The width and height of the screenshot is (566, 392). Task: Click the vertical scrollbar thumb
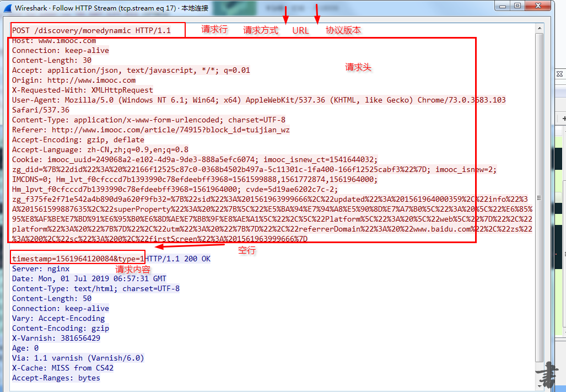(x=540, y=198)
